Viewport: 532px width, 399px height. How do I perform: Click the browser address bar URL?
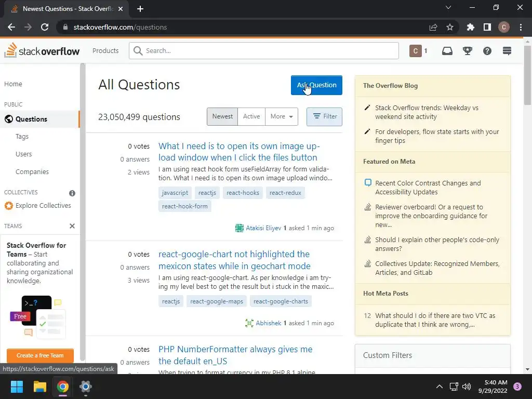click(120, 27)
